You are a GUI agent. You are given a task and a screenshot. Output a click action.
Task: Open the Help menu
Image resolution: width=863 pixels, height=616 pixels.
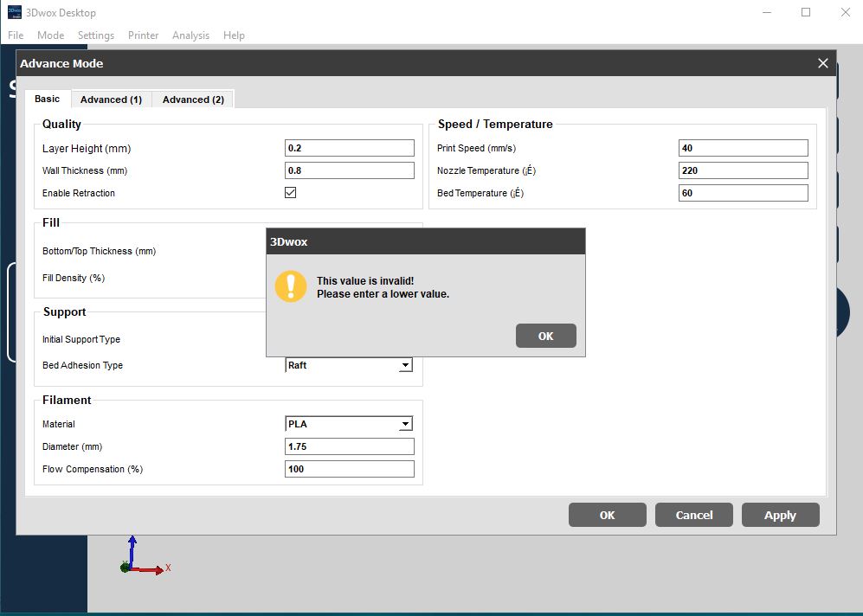coord(234,35)
